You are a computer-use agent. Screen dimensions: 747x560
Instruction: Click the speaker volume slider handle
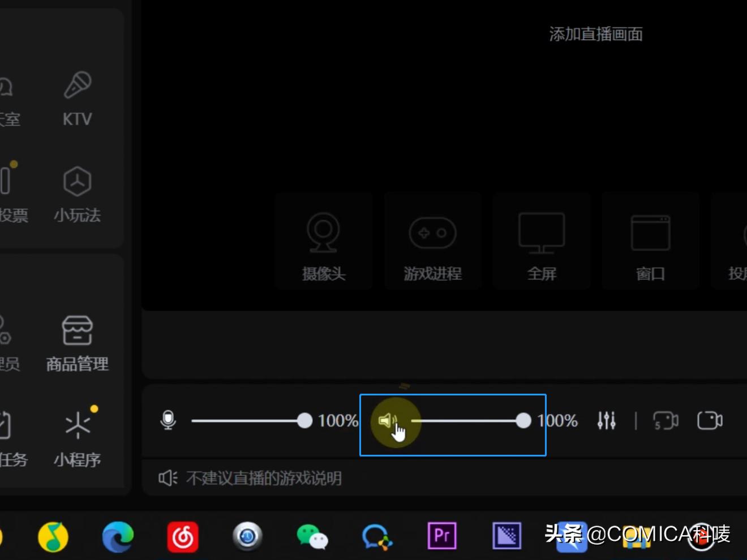click(x=522, y=421)
